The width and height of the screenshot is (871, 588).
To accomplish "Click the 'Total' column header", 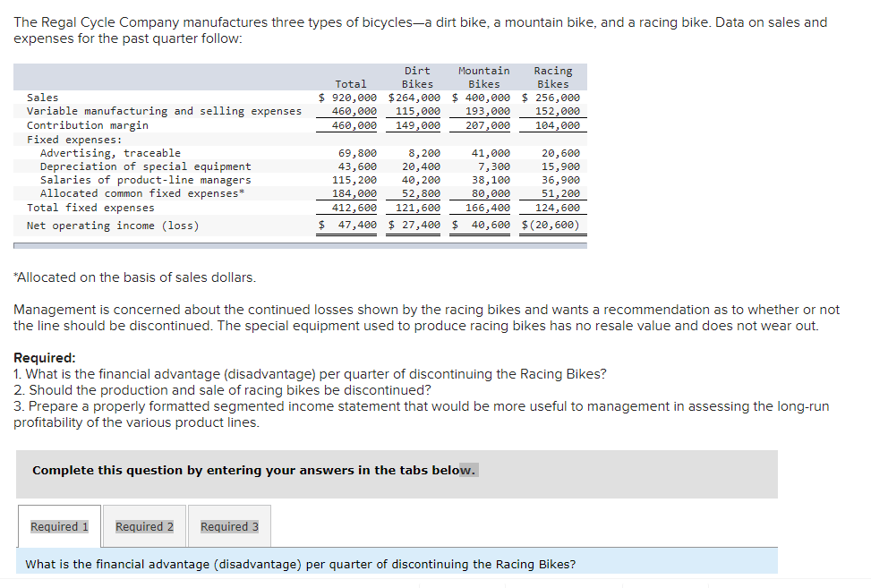I will coord(351,84).
